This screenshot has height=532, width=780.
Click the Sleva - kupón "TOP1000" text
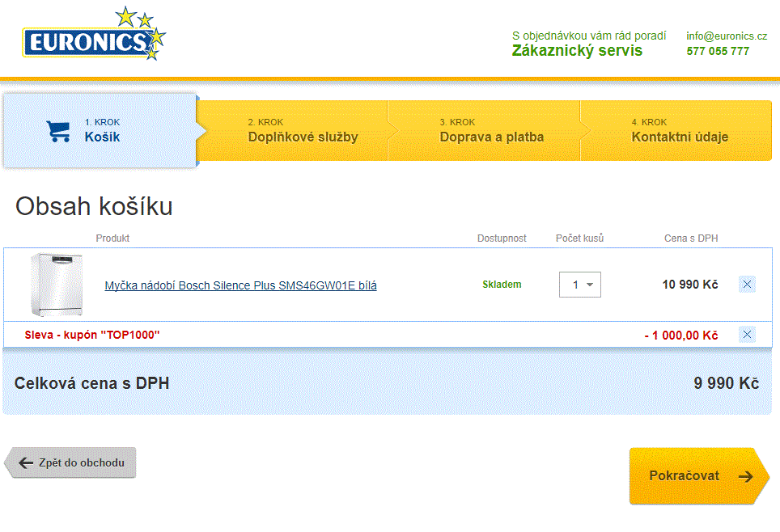point(92,335)
